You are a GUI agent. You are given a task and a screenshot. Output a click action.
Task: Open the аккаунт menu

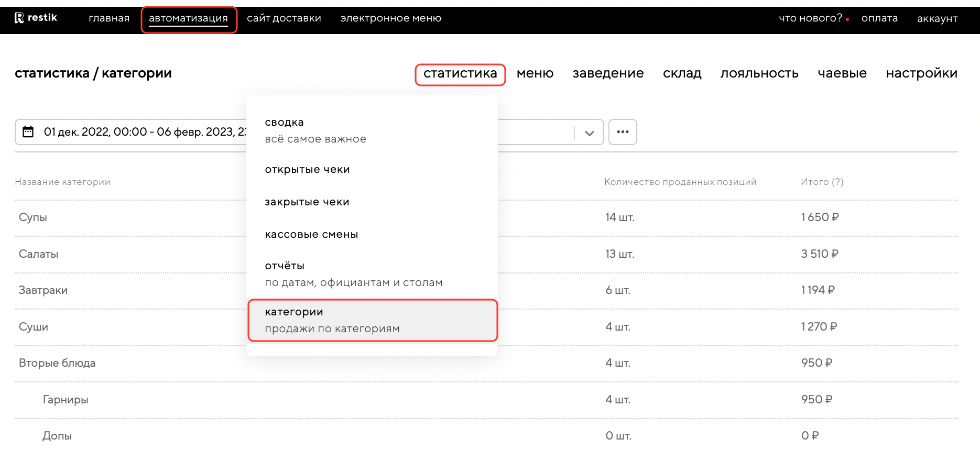click(937, 19)
